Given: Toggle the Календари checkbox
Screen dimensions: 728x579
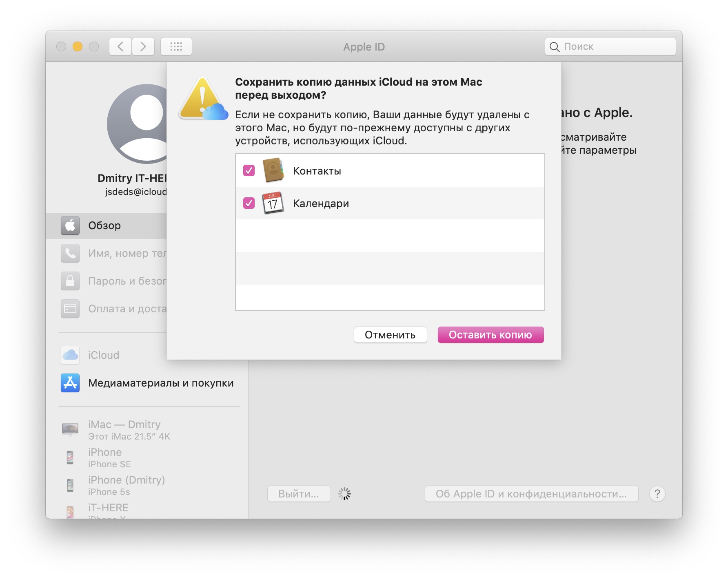Looking at the screenshot, I should tap(249, 203).
